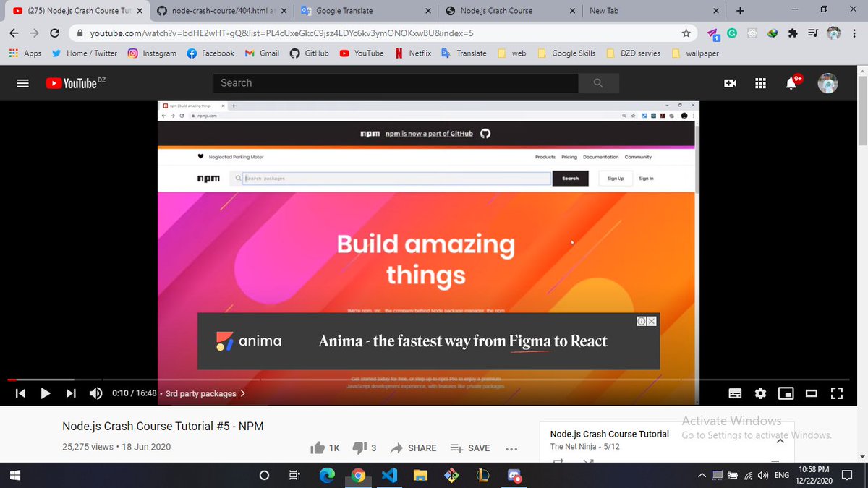Screen dimensions: 868x488
Task: Toggle subtitles/closed captions
Action: pyautogui.click(x=735, y=393)
